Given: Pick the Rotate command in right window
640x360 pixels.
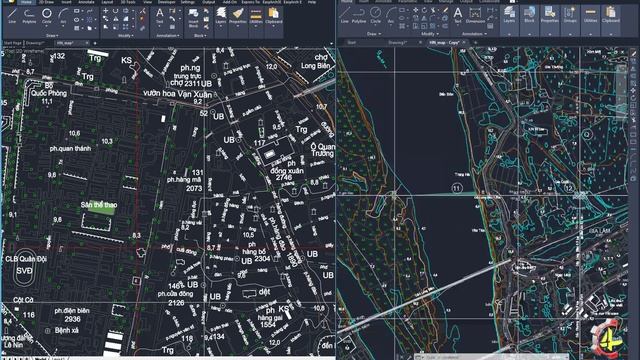Looking at the screenshot, I should (x=424, y=10).
